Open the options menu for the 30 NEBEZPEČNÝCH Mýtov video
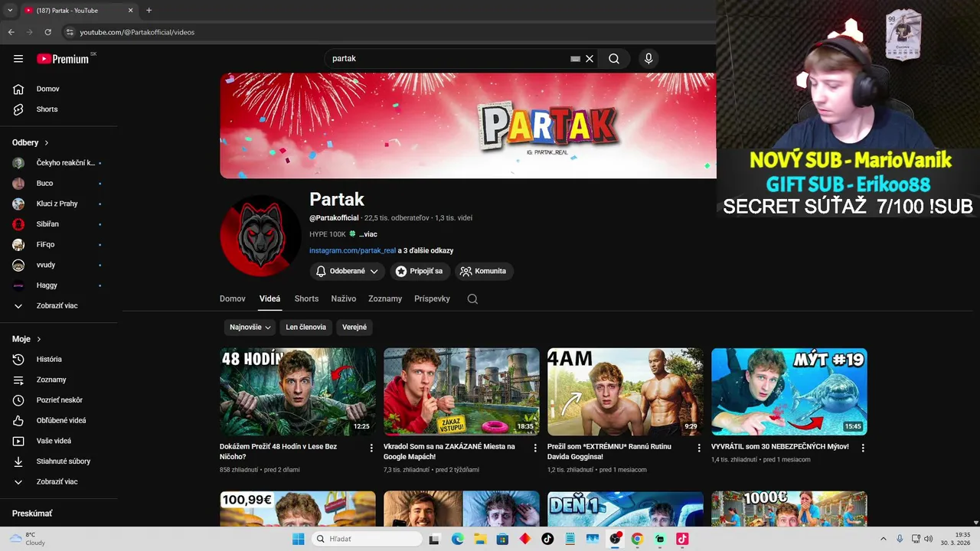Screen dimensions: 980x551 (x=863, y=448)
